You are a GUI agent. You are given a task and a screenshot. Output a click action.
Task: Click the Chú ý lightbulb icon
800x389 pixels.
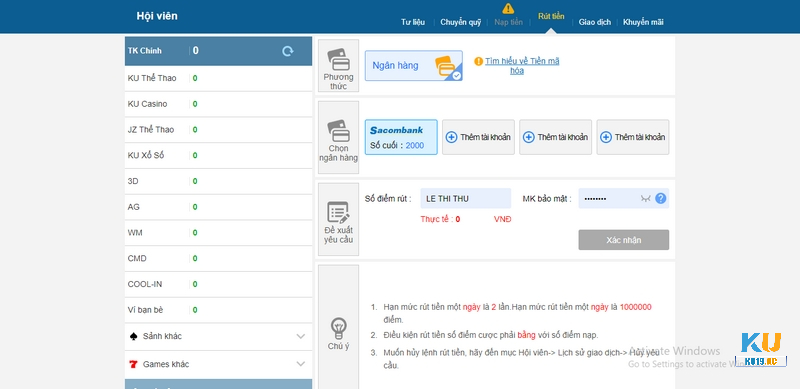pos(339,329)
